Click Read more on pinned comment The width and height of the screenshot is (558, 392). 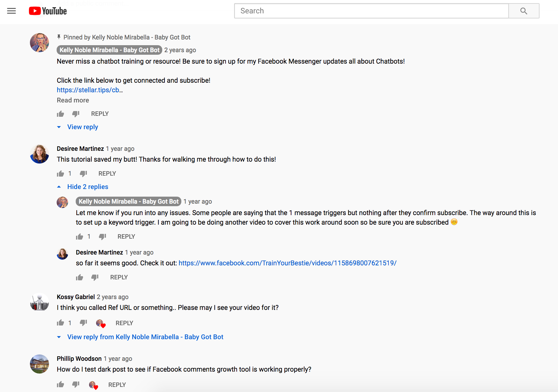coord(73,100)
